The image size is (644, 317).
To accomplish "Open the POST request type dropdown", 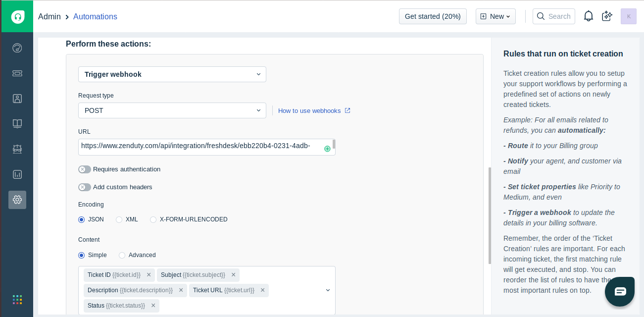I will coord(172,110).
